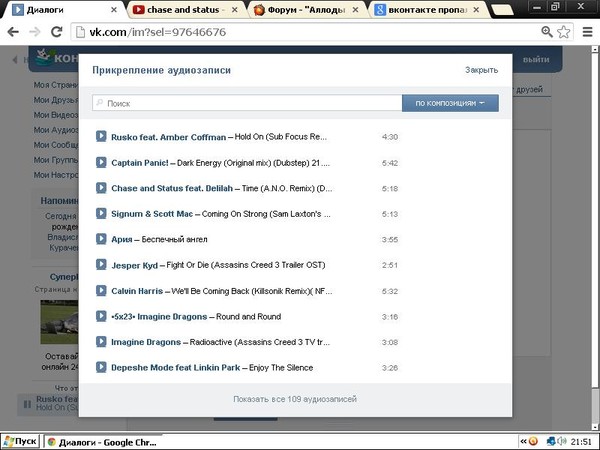Click the 4:30 track duration
This screenshot has width=600, height=450.
[x=390, y=137]
